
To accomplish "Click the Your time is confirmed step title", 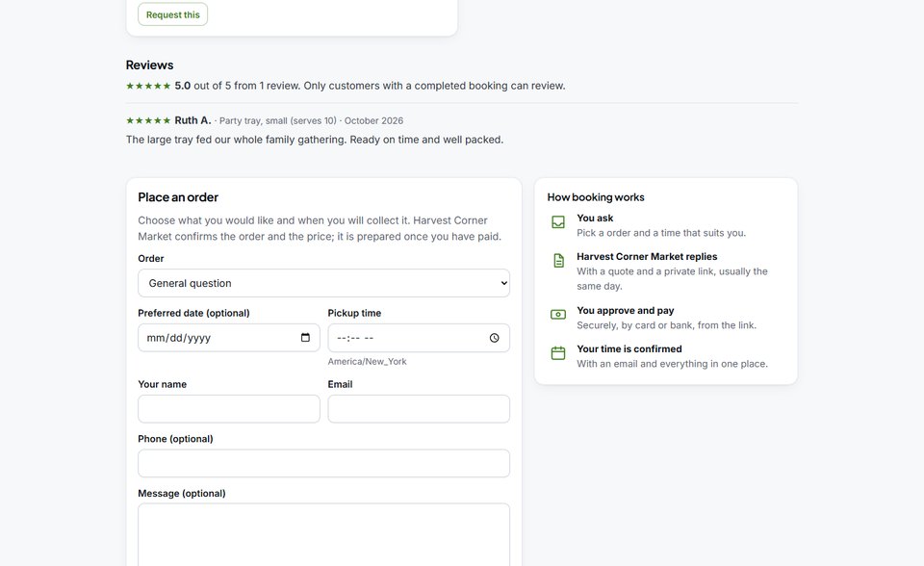I will pos(629,349).
